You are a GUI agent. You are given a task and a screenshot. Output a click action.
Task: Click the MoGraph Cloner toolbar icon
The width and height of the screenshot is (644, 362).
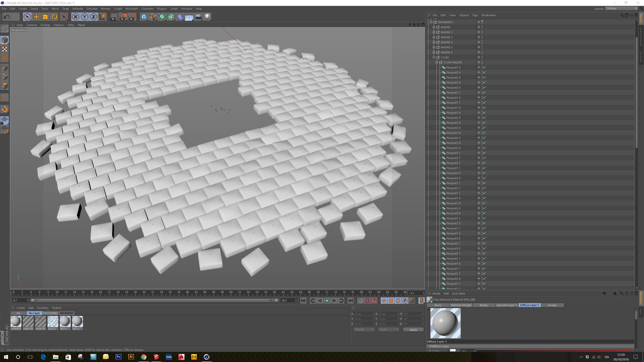171,17
